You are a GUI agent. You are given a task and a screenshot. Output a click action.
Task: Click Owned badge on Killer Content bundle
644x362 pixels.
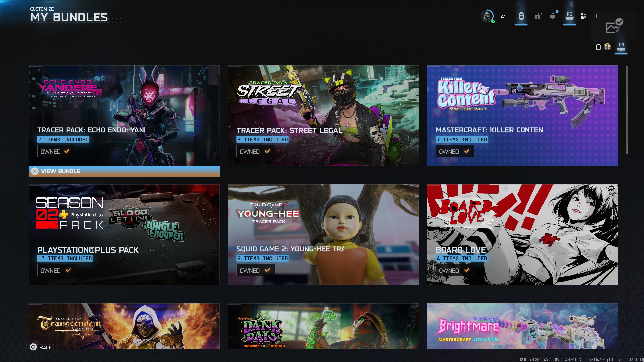pos(455,151)
